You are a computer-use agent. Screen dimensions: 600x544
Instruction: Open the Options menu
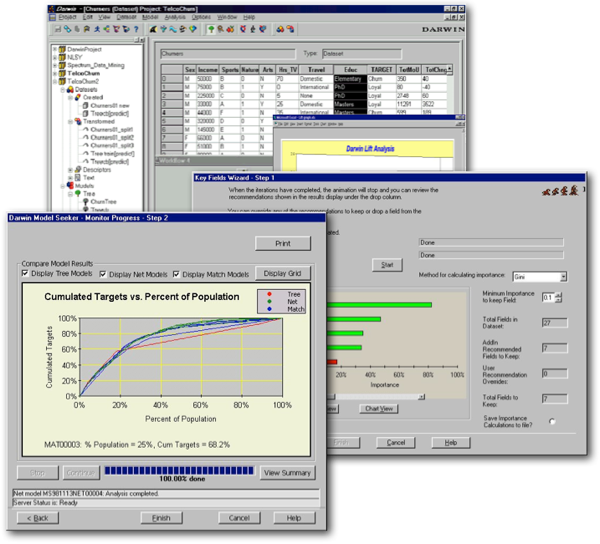tap(201, 17)
